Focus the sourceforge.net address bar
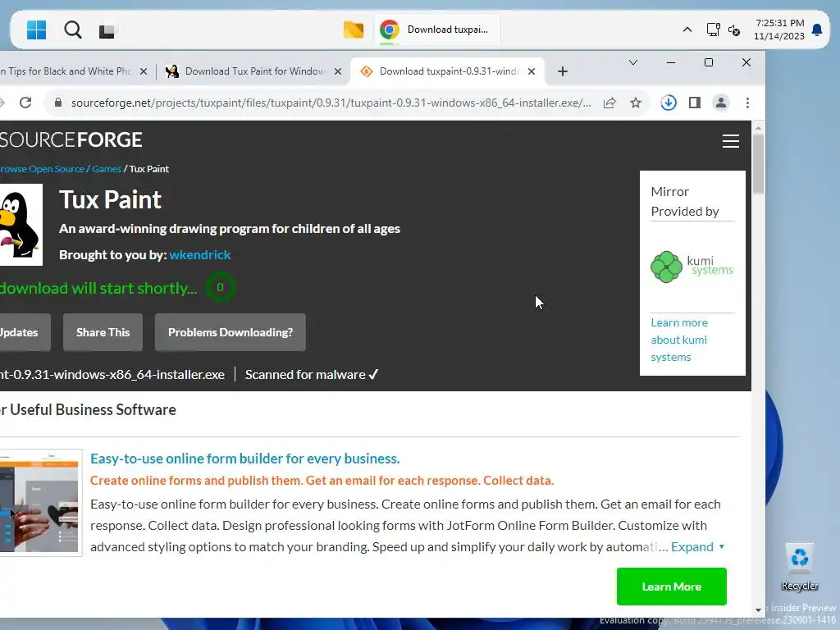 point(331,103)
